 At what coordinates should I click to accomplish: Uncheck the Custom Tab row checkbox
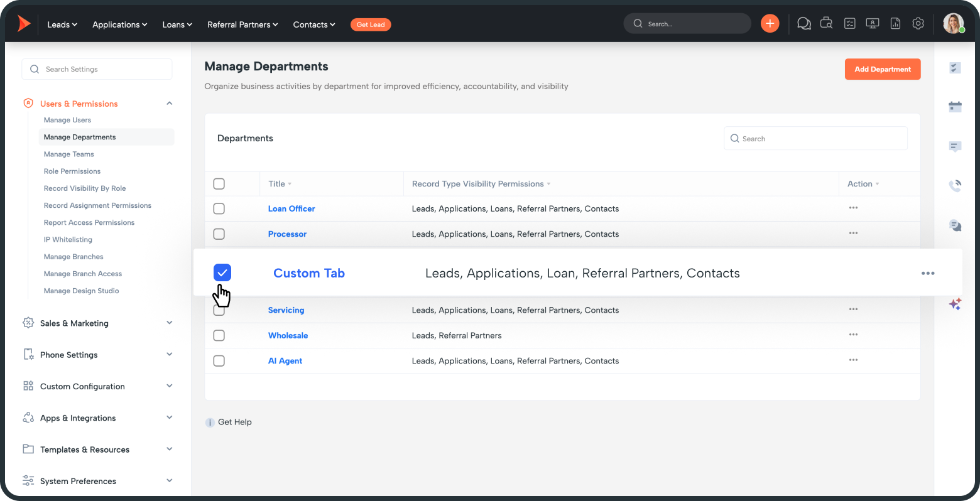point(222,272)
